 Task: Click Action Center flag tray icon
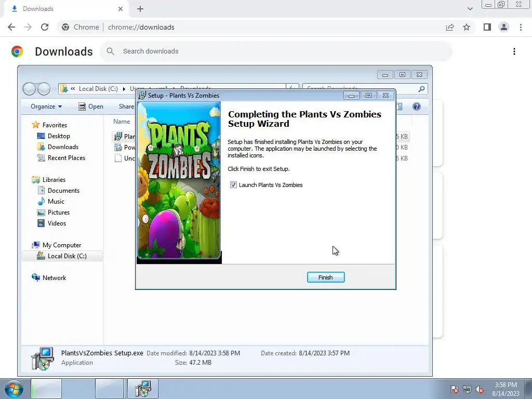click(455, 389)
